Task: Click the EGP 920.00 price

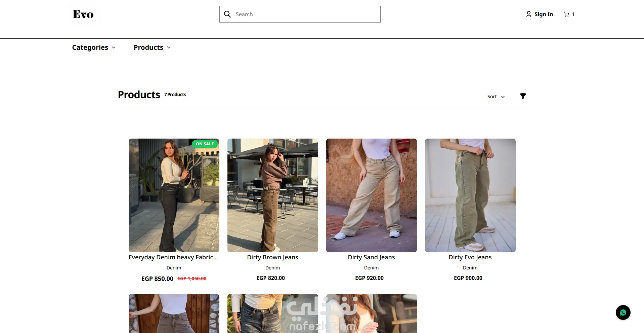Action: coord(370,278)
